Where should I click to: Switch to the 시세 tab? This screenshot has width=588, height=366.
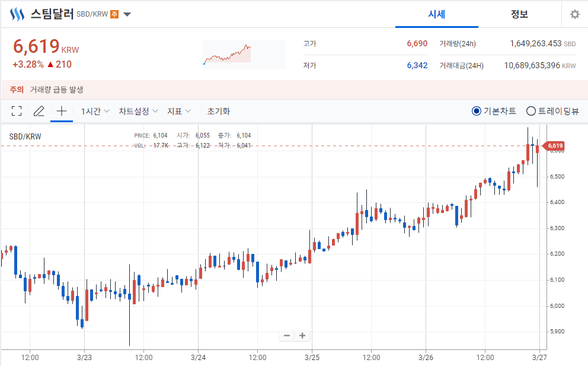point(436,14)
